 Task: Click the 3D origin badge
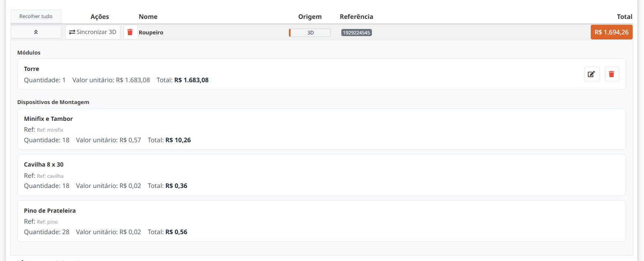click(310, 33)
